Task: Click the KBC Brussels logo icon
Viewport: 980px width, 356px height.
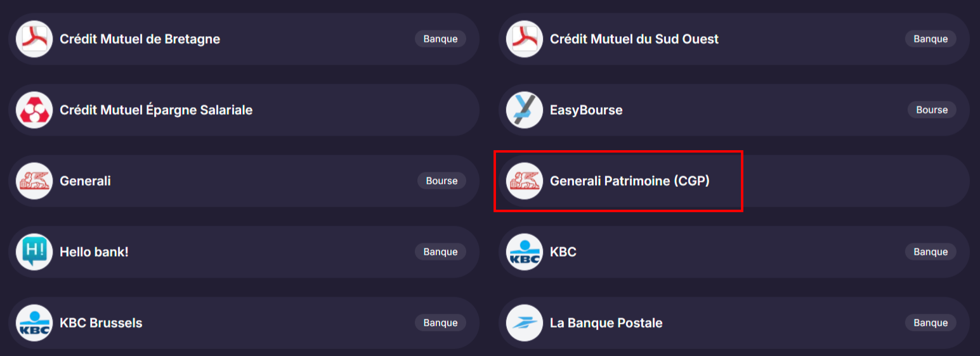Action: coord(34,323)
